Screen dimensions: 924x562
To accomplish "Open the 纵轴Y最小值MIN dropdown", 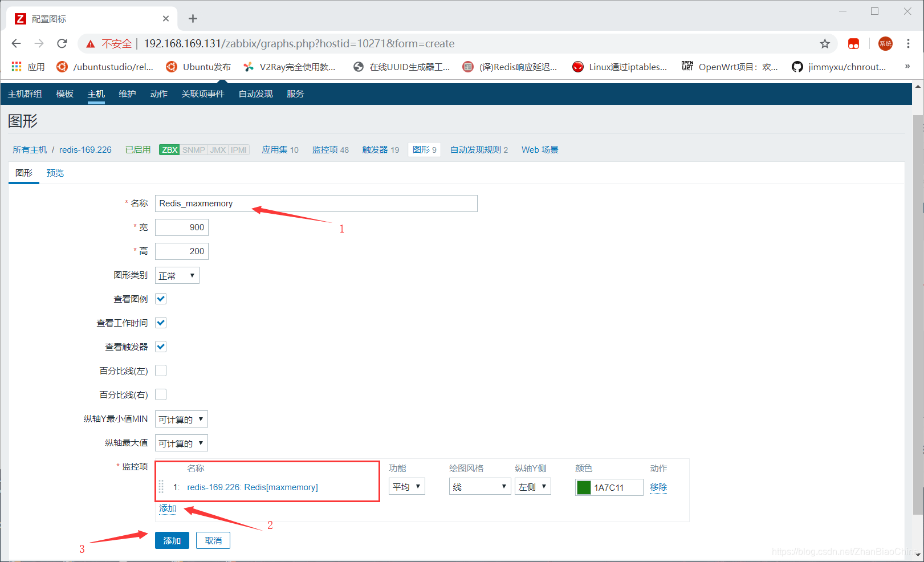I will [x=181, y=420].
